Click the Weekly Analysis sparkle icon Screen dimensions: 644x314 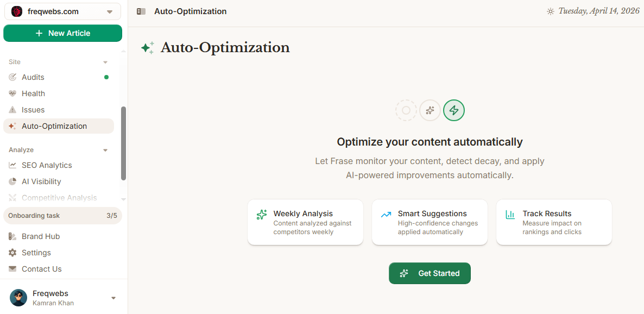pos(262,215)
